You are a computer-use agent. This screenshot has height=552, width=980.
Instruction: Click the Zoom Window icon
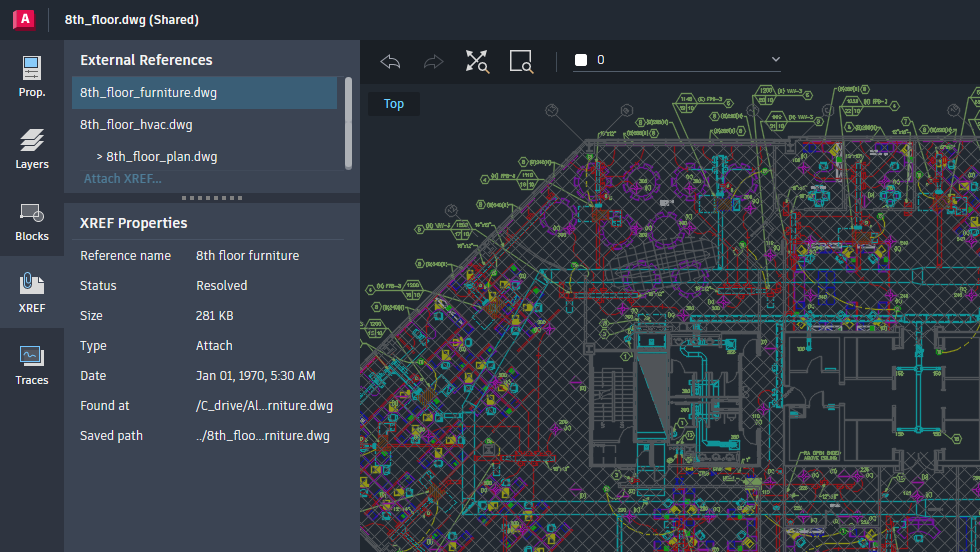(x=521, y=61)
